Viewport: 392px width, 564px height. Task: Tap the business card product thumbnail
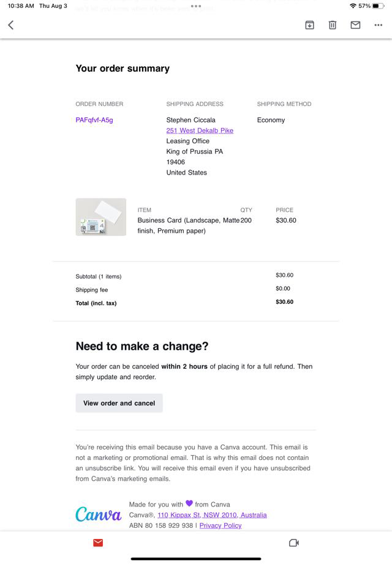click(101, 217)
